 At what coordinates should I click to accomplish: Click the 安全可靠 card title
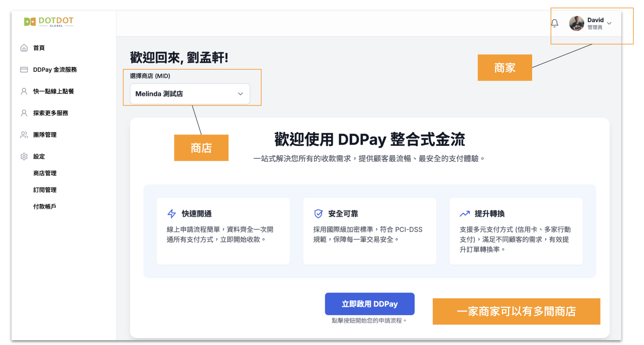pyautogui.click(x=343, y=214)
